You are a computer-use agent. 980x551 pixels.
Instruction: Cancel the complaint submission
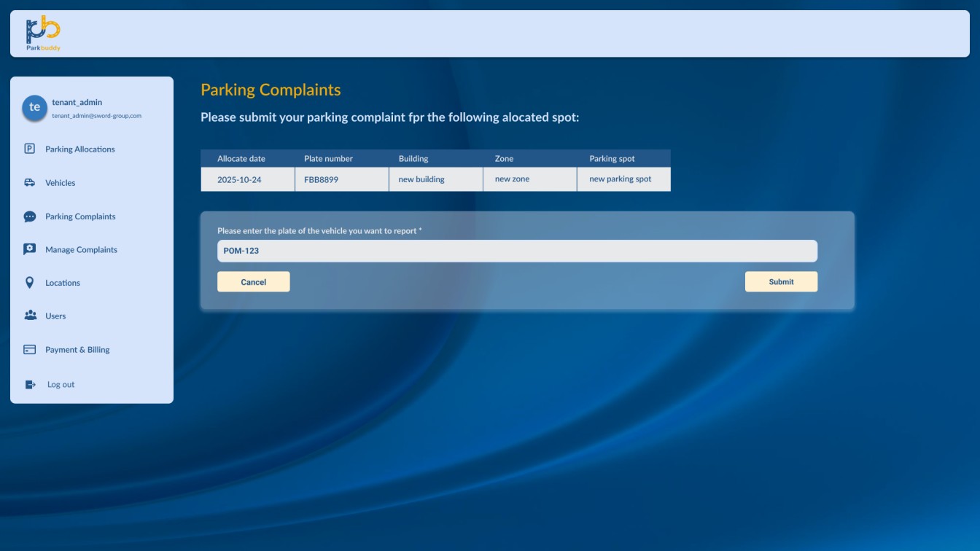point(253,281)
